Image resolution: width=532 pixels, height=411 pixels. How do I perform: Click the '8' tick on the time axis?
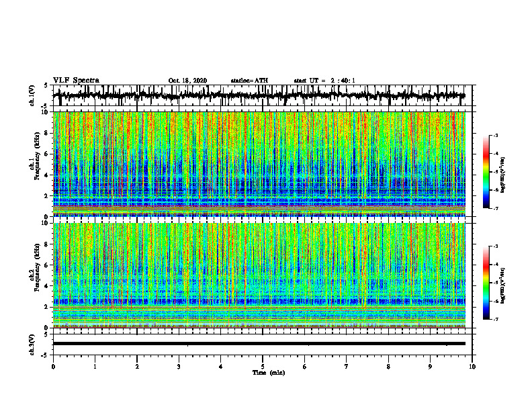point(388,367)
